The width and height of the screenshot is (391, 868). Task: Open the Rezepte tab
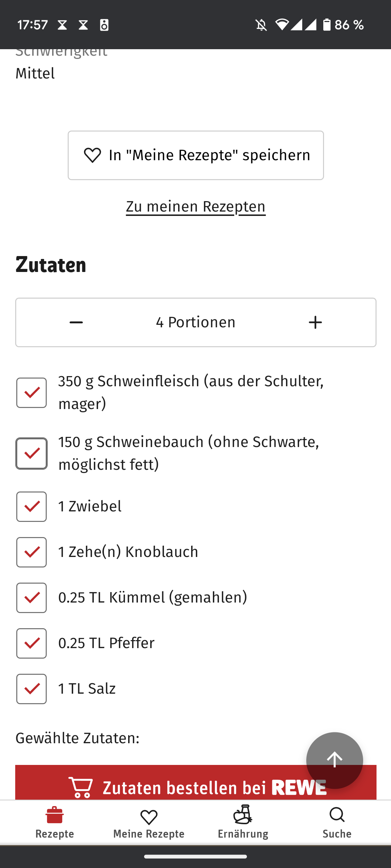click(55, 822)
